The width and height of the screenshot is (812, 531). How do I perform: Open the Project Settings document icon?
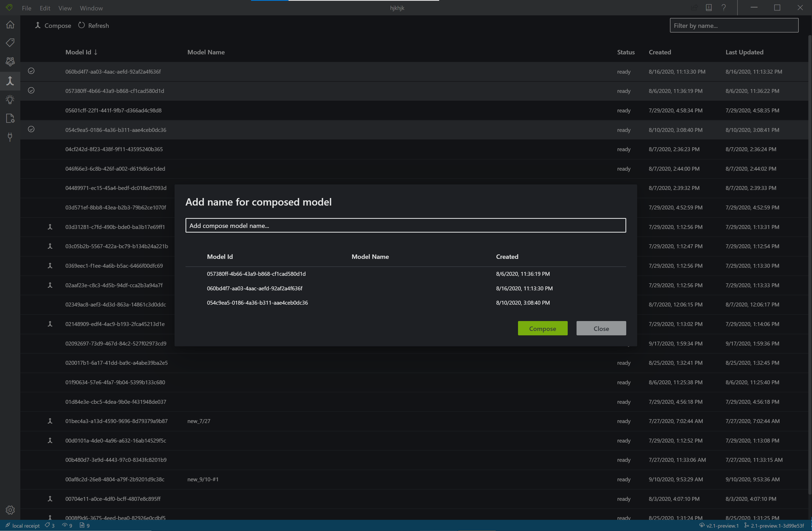[x=10, y=118]
